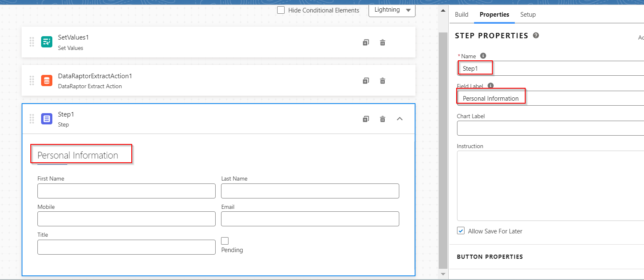Viewport: 644px width, 280px height.
Task: Click inside the First Name input
Action: [x=126, y=191]
